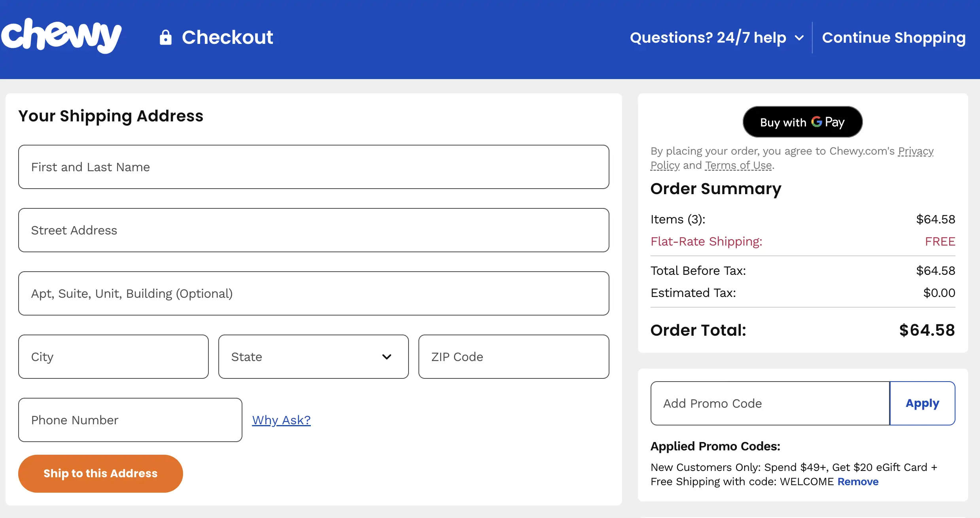Remove the WELCOME promo code

pyautogui.click(x=858, y=482)
